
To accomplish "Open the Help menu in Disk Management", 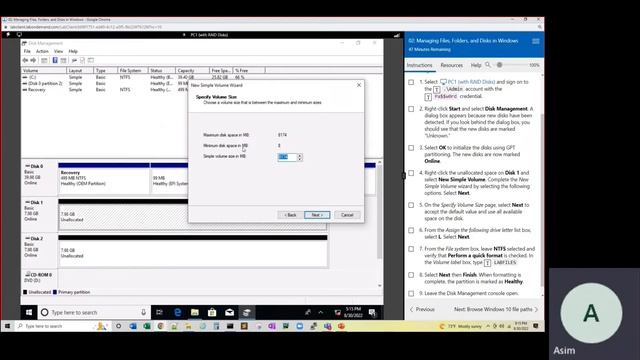I will click(x=73, y=51).
